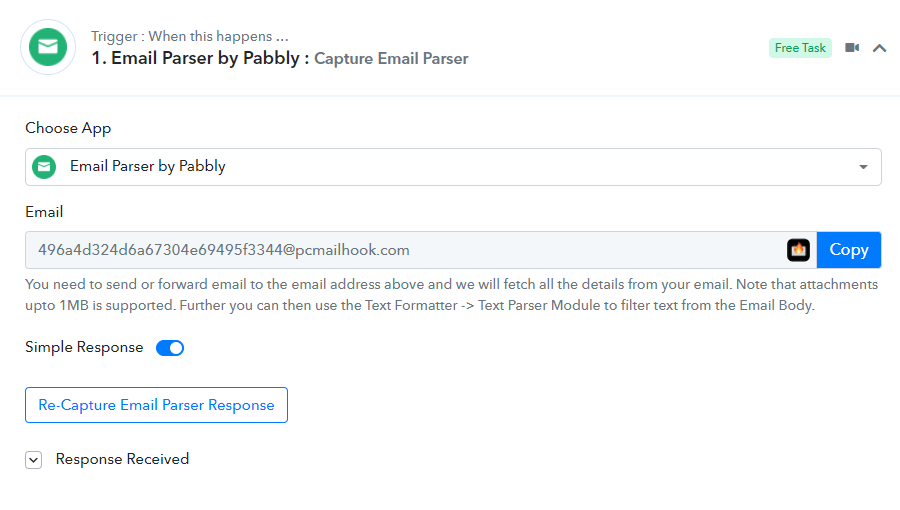Click the Free Task badge
The height and width of the screenshot is (510, 900).
pyautogui.click(x=800, y=48)
